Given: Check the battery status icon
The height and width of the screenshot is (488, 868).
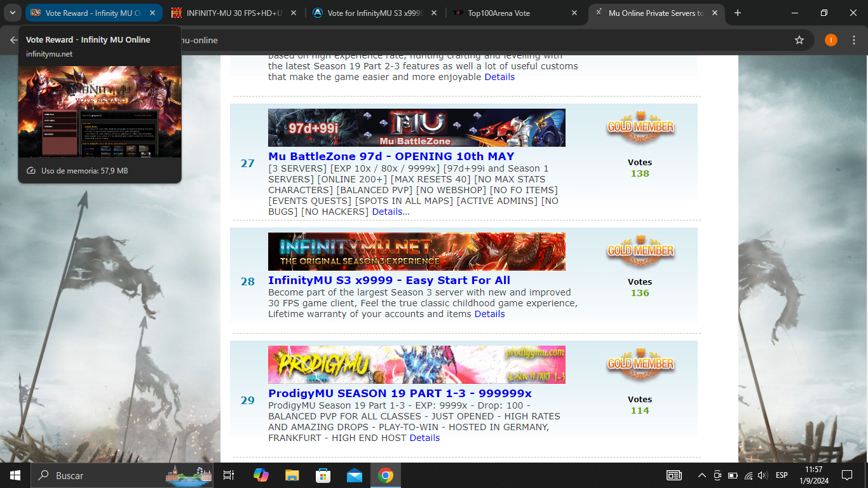Looking at the screenshot, I should 733,475.
